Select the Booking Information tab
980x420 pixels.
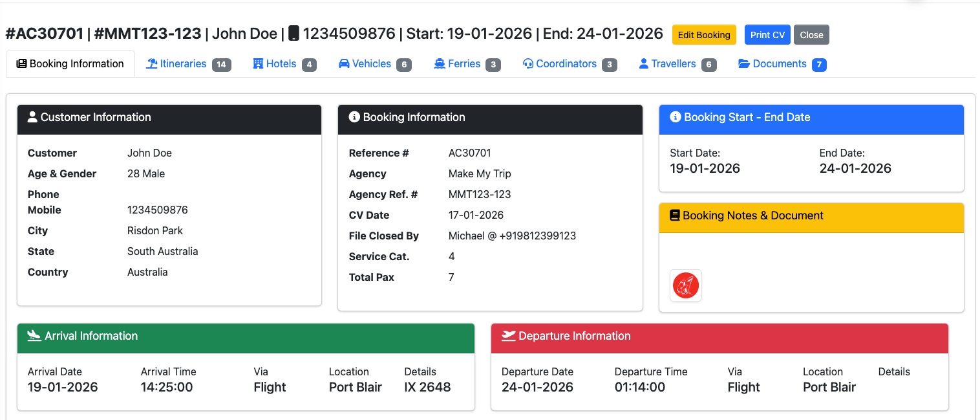[x=70, y=63]
